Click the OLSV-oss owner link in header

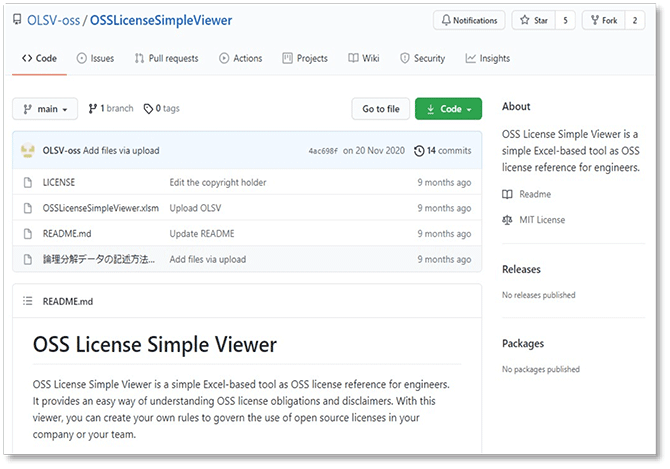(50, 20)
